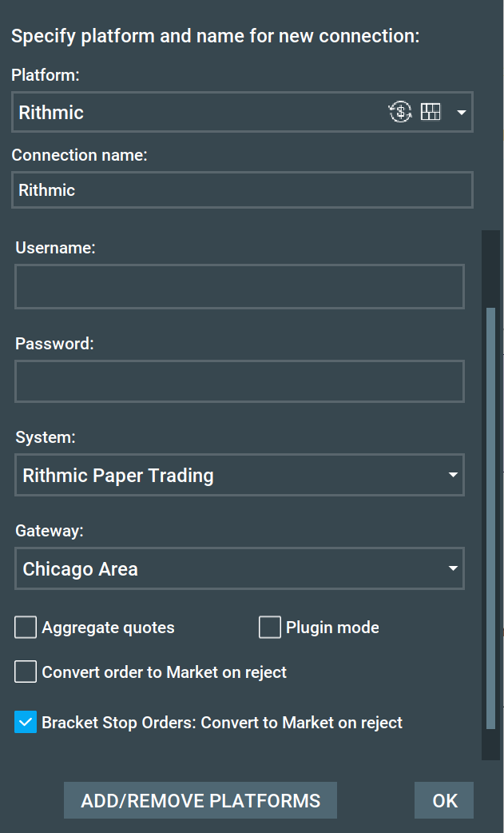
Task: Click the dollar cycle icon in Platform box
Action: [x=400, y=112]
